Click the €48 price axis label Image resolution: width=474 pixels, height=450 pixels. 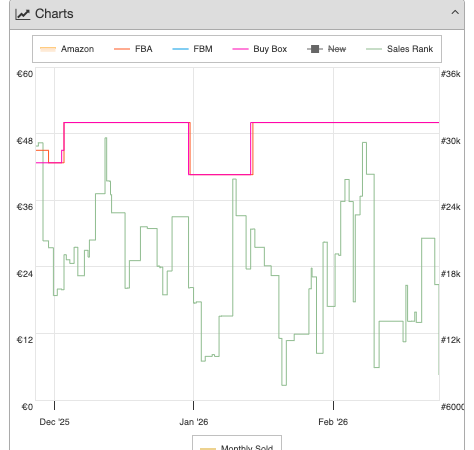[25, 141]
